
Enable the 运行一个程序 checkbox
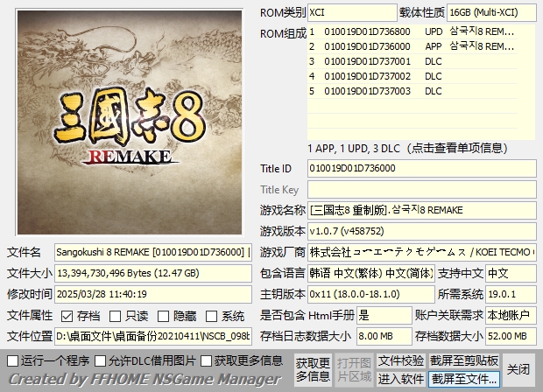[12, 360]
